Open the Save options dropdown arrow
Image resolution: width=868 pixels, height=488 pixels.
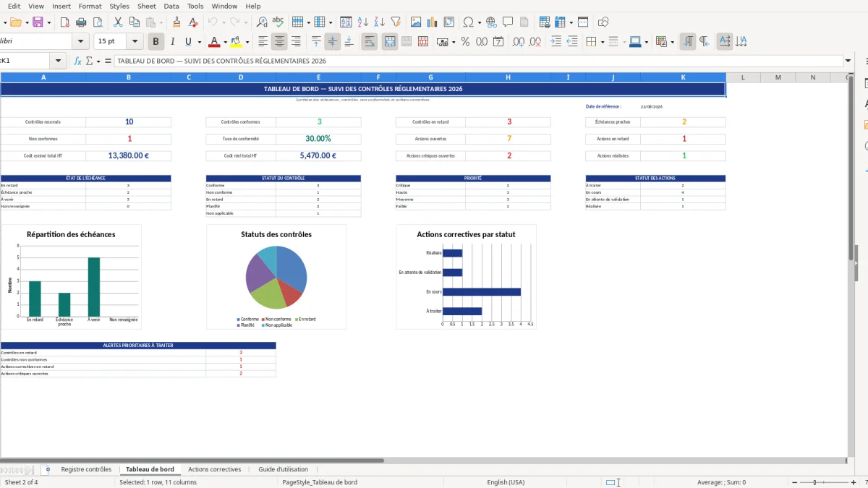point(48,22)
